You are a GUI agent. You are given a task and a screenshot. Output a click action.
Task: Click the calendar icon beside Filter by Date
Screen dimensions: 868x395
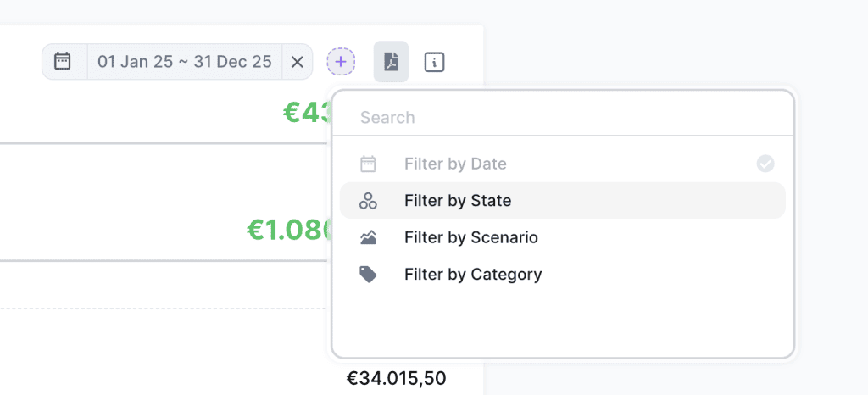click(x=368, y=164)
